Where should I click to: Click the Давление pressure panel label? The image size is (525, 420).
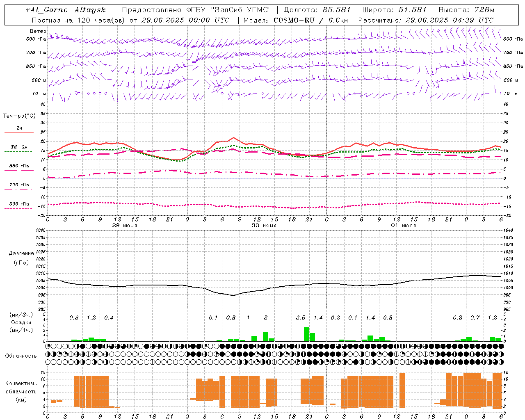(21, 253)
